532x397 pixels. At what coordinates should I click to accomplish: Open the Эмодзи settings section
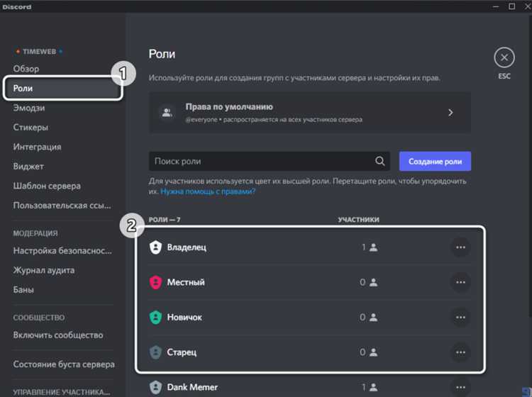29,108
